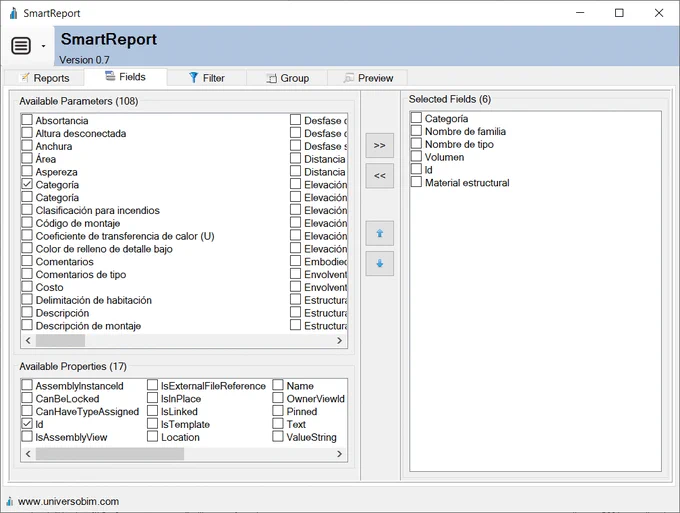Switch to the Reports tab
680x513 pixels.
click(44, 78)
